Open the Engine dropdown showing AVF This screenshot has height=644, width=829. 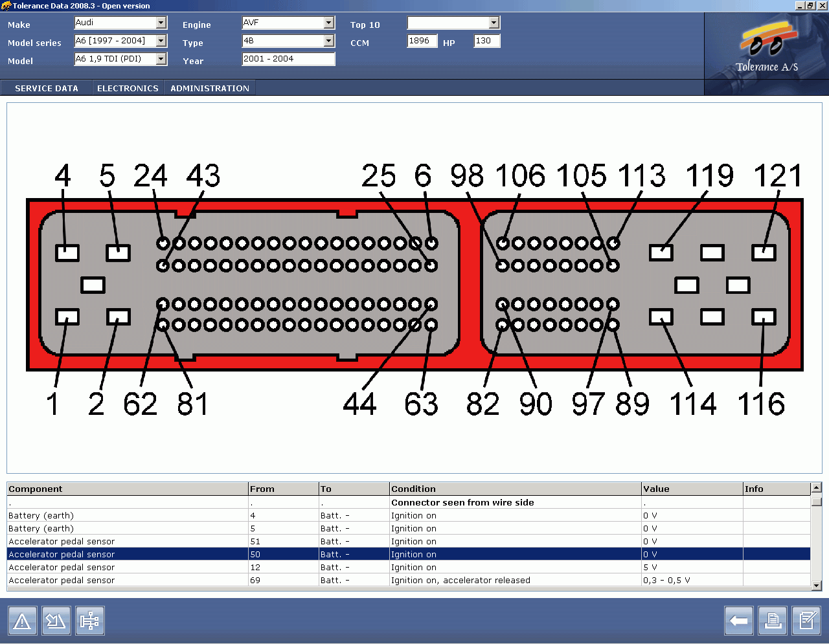(328, 23)
